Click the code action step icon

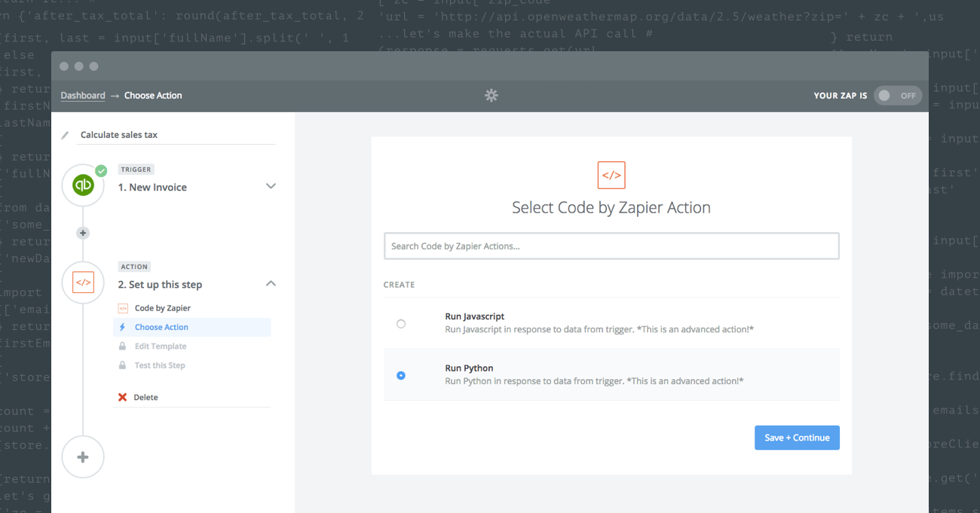(83, 282)
